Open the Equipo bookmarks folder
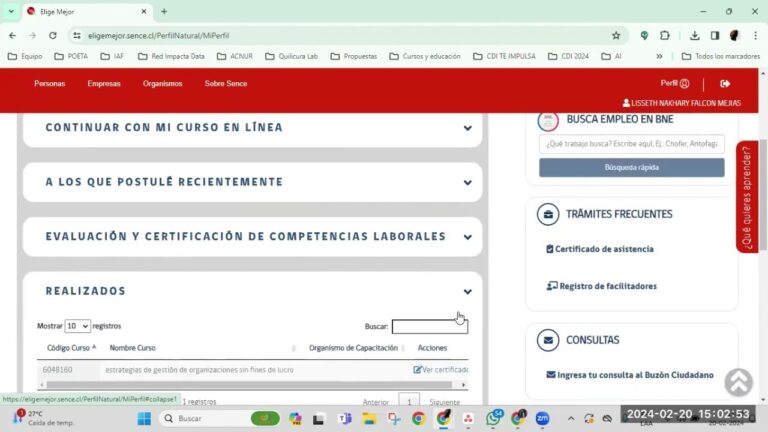Screen dimensions: 768x432 tap(25, 56)
